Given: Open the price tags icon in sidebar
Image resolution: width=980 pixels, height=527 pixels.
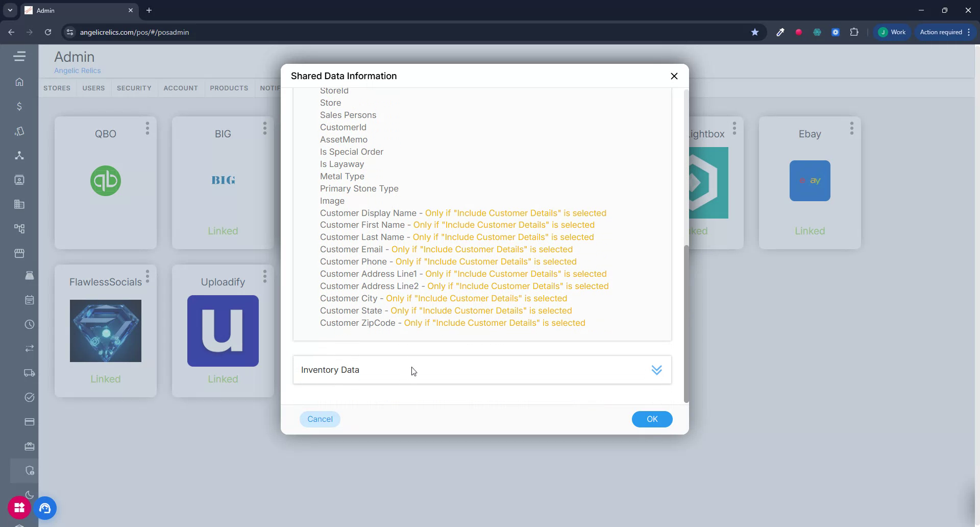Looking at the screenshot, I should pos(19,131).
